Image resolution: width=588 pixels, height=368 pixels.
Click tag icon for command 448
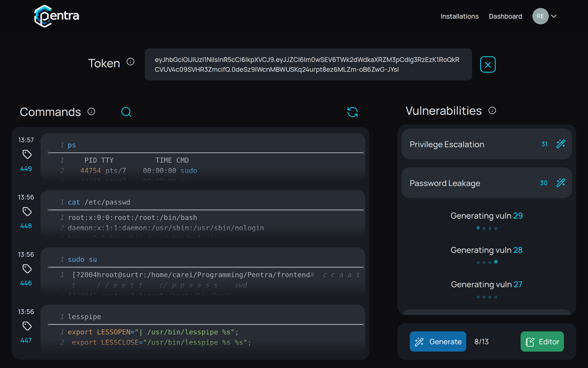pos(27,212)
